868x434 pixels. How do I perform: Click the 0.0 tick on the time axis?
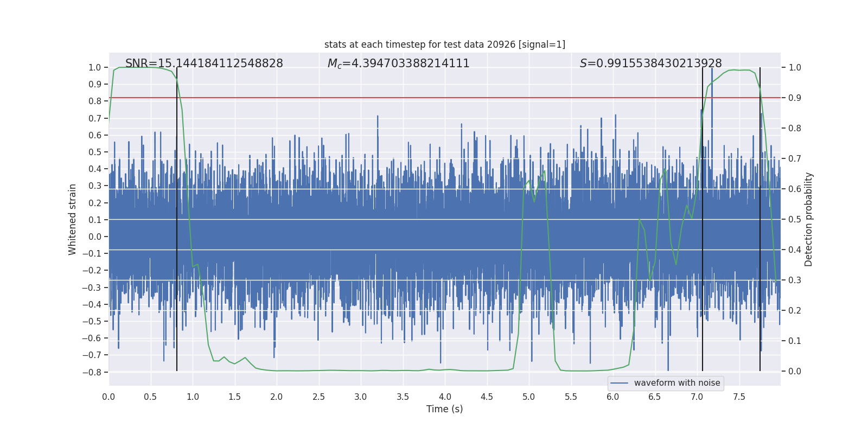click(x=108, y=397)
